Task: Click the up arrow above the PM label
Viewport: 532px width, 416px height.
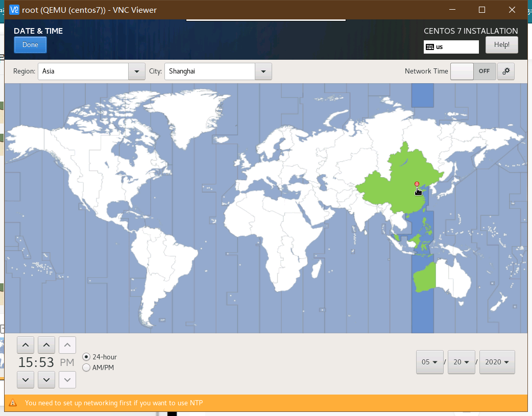Action: 67,346
